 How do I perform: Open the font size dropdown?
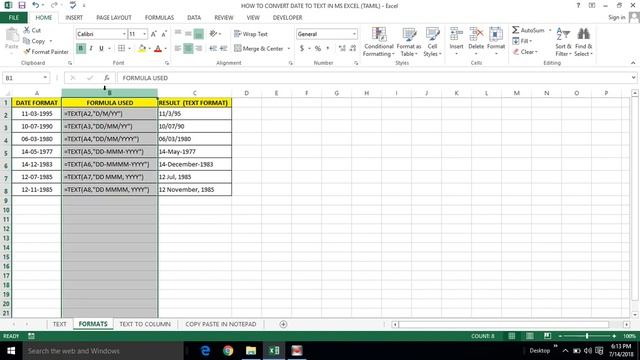[x=144, y=34]
